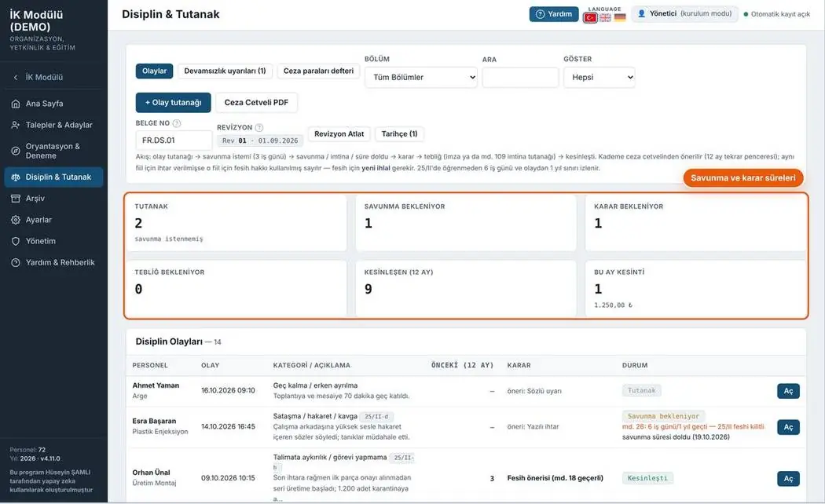Focus the ARA search field
Screen dimensions: 825x504
(x=520, y=77)
